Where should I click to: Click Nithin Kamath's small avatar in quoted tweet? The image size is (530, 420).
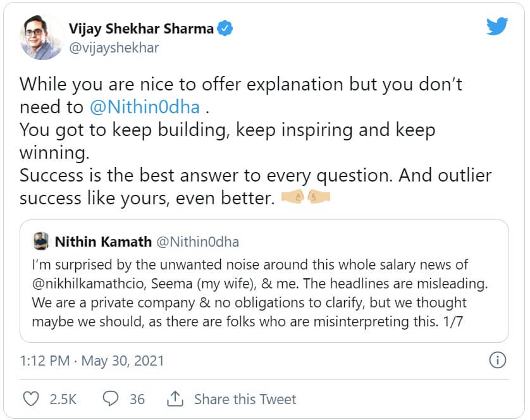[x=41, y=242]
